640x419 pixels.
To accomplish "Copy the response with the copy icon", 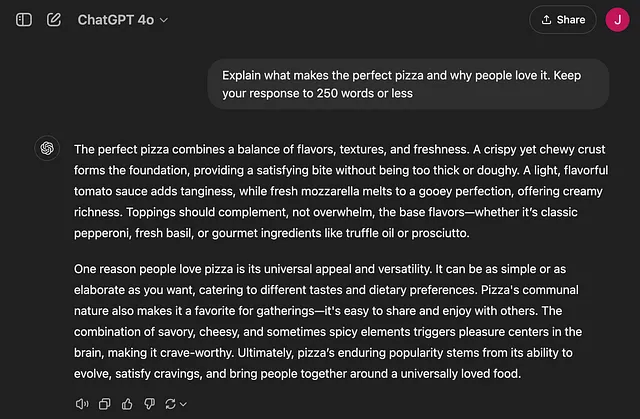I will [x=104, y=404].
